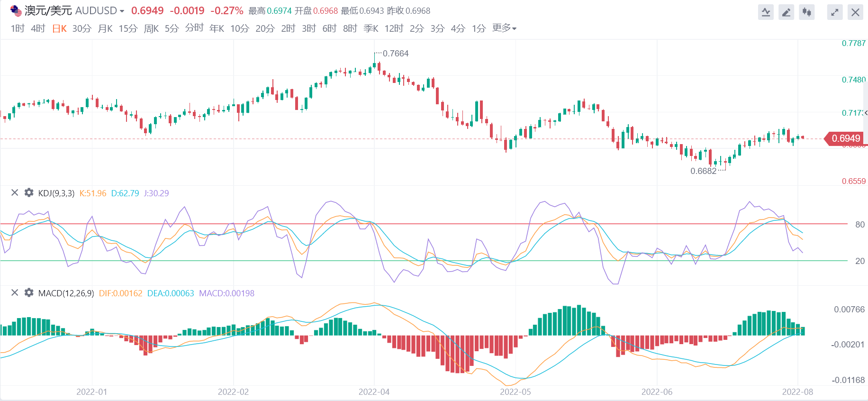Switch to the 2时 timeframe
868x401 pixels.
click(x=288, y=28)
